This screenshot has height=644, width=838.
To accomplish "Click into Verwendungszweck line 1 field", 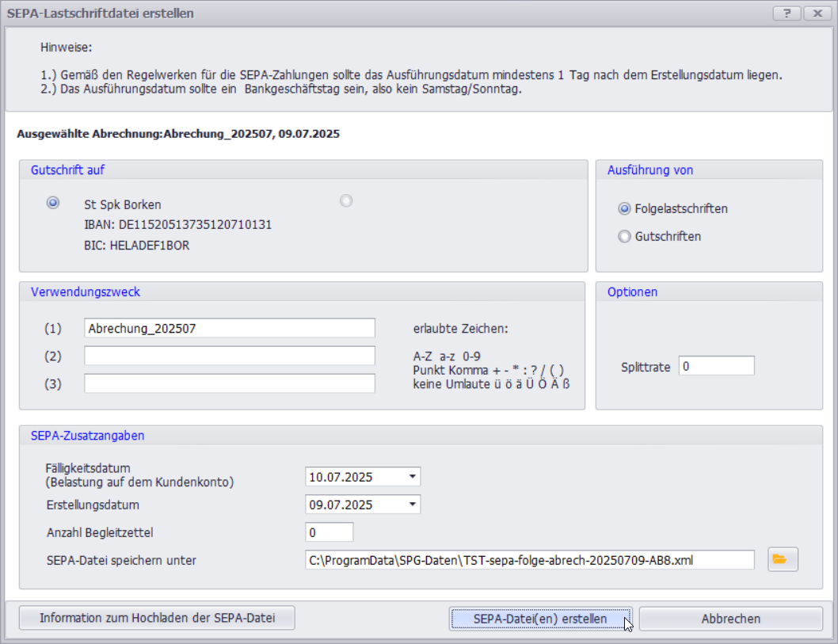I will coord(230,328).
